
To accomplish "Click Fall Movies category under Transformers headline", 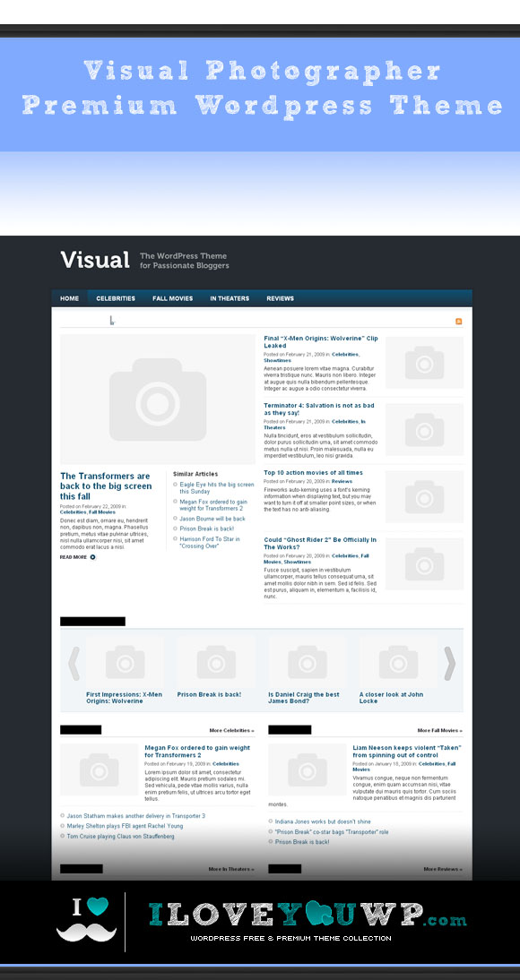I will click(102, 512).
